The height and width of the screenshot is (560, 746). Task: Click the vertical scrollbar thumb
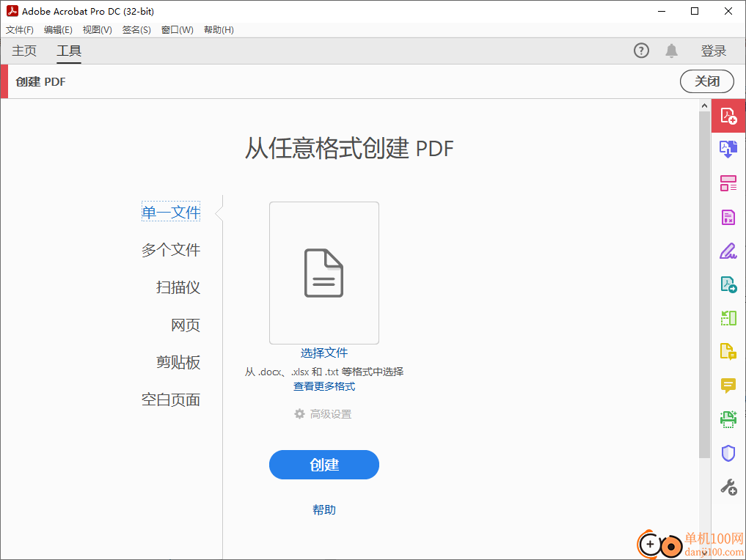(x=705, y=284)
